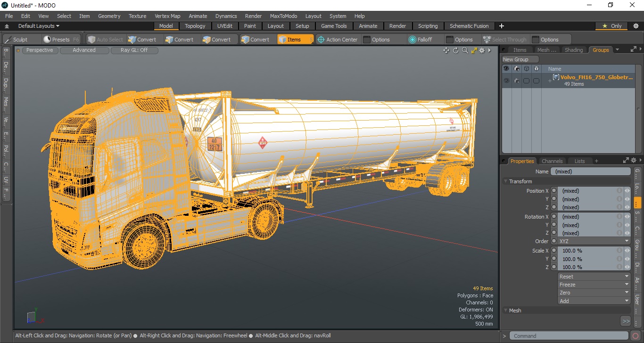Click the Command record circle button

tap(636, 336)
